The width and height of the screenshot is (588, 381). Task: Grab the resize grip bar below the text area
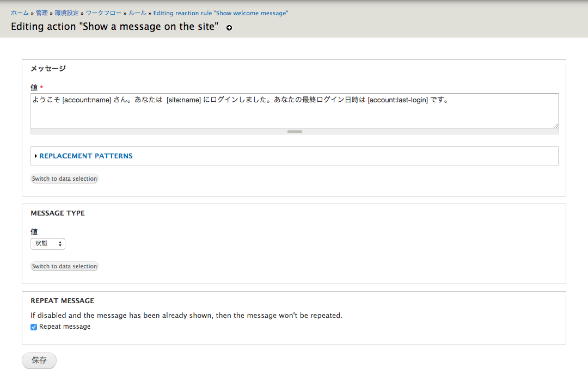coord(295,131)
